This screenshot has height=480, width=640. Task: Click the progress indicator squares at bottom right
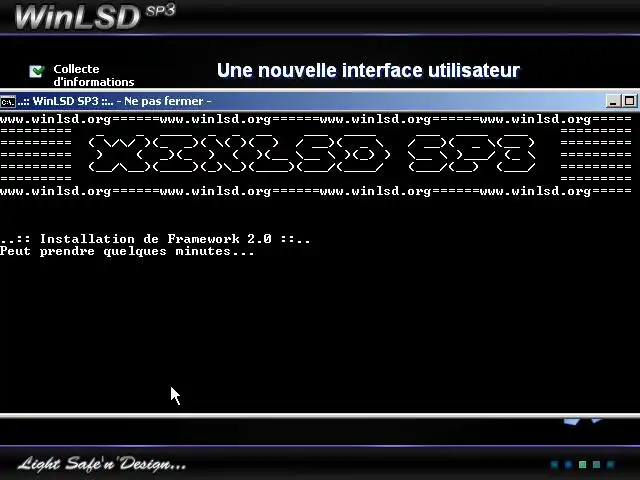582,464
